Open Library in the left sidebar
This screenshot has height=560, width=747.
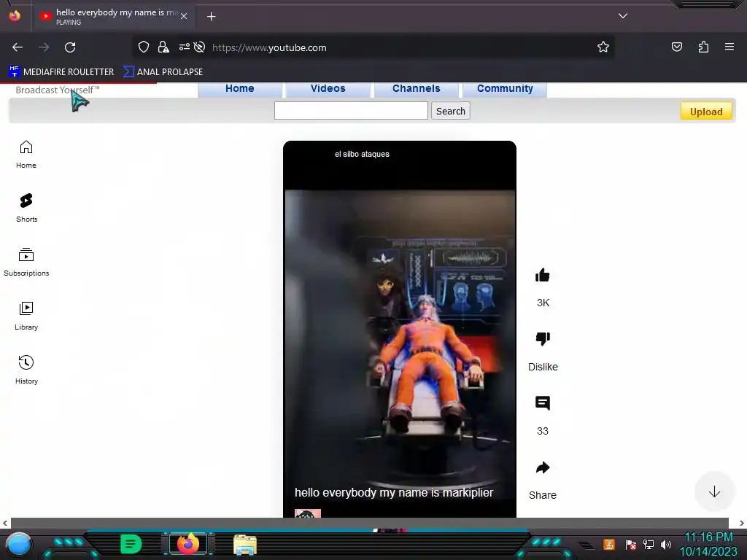[x=26, y=316]
